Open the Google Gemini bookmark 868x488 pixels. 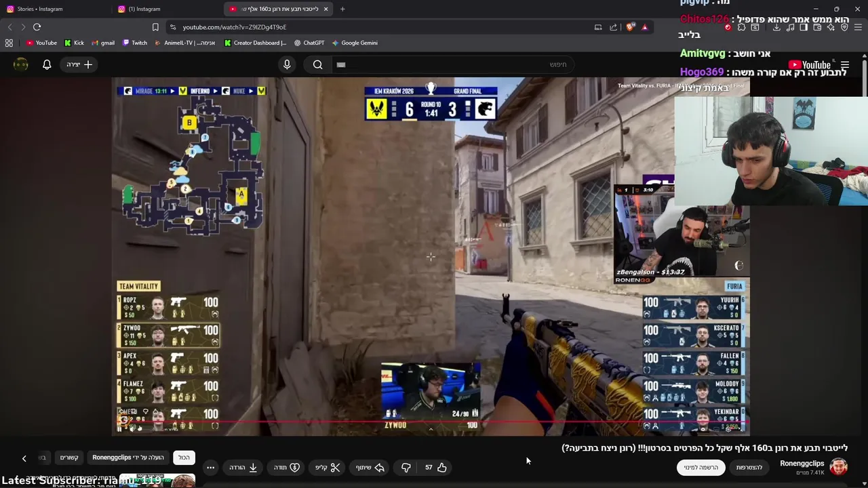pos(355,43)
